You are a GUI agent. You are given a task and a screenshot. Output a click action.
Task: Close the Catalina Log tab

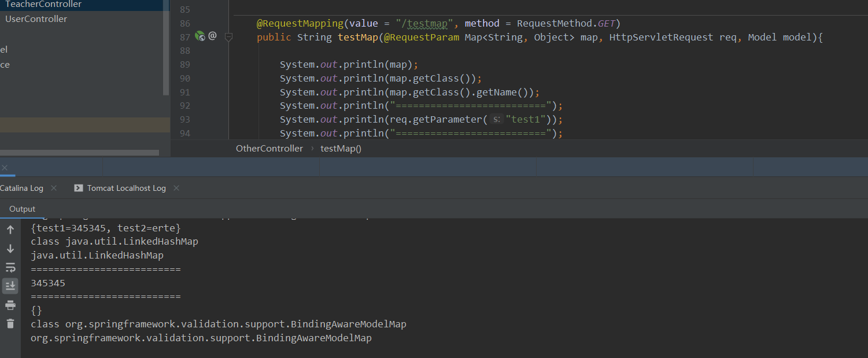point(54,188)
